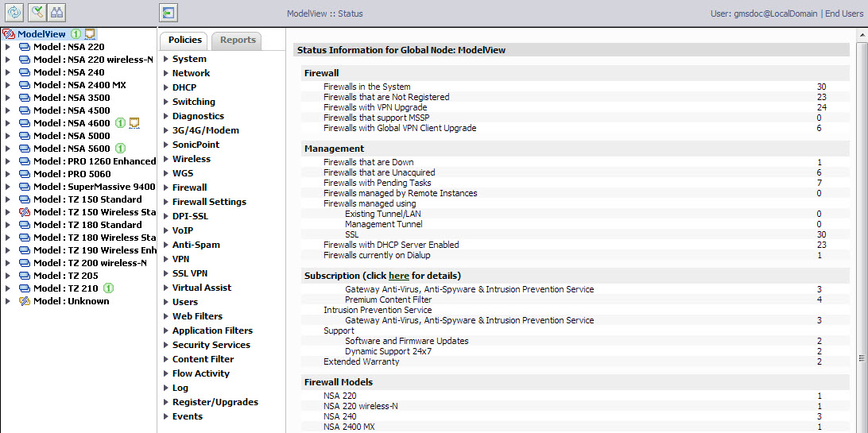Open the SonicPoint policy menu item
The width and height of the screenshot is (868, 433).
click(x=196, y=145)
